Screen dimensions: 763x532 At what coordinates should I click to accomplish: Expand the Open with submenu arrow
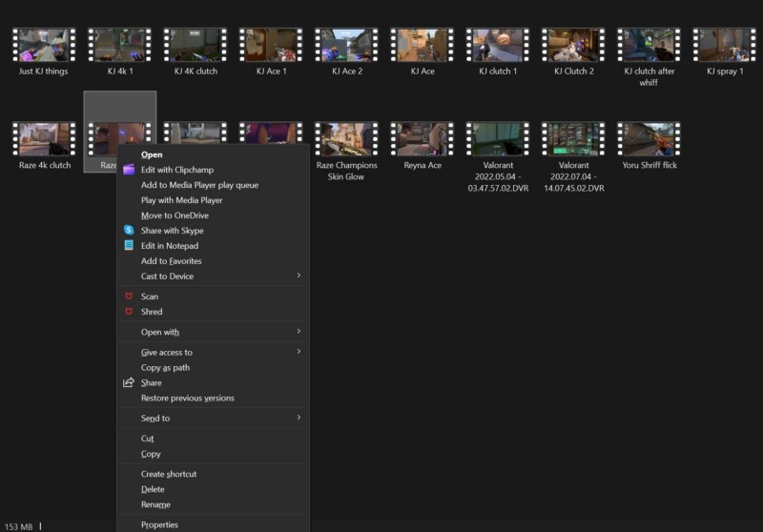[x=299, y=332]
